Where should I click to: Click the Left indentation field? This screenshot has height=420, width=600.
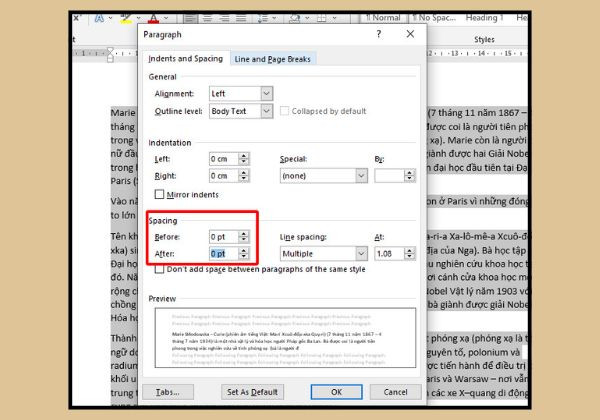224,159
